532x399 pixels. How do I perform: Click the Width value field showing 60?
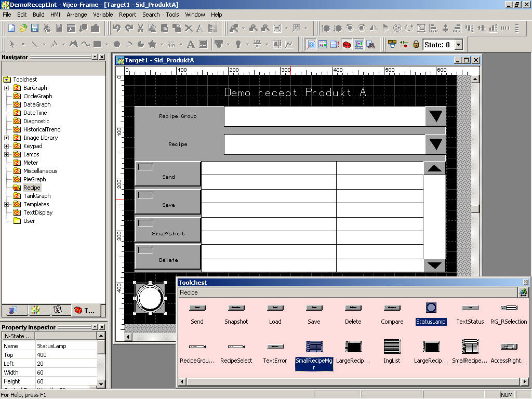click(66, 373)
